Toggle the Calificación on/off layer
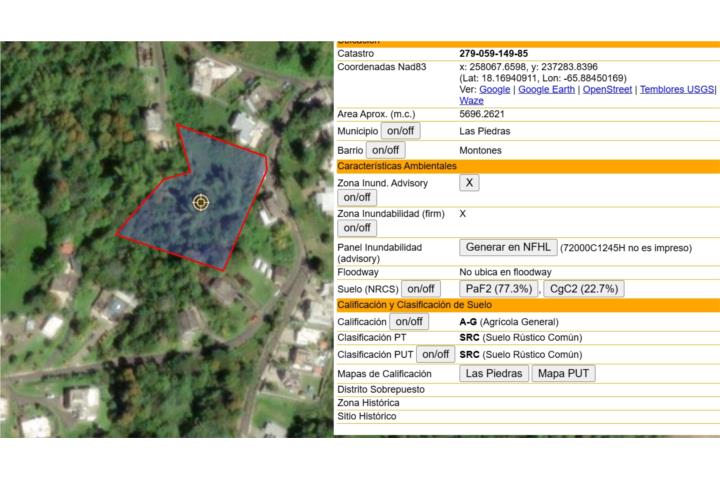The image size is (720, 480). pos(409,322)
